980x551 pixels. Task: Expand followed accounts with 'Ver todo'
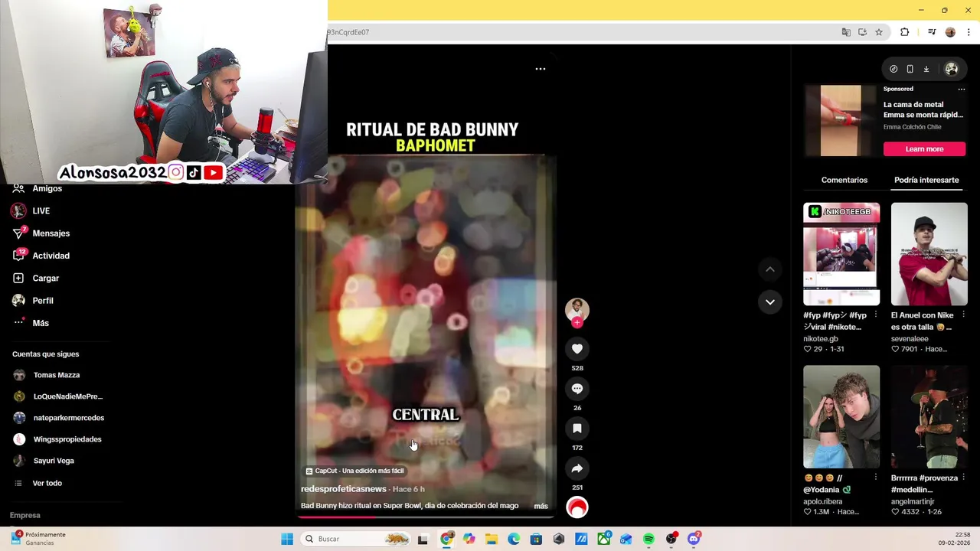coord(47,483)
